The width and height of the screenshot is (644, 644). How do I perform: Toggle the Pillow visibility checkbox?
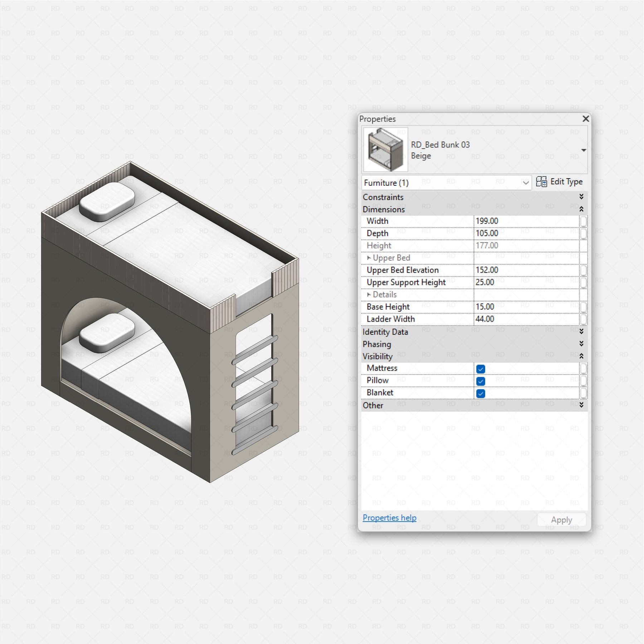[x=480, y=381]
